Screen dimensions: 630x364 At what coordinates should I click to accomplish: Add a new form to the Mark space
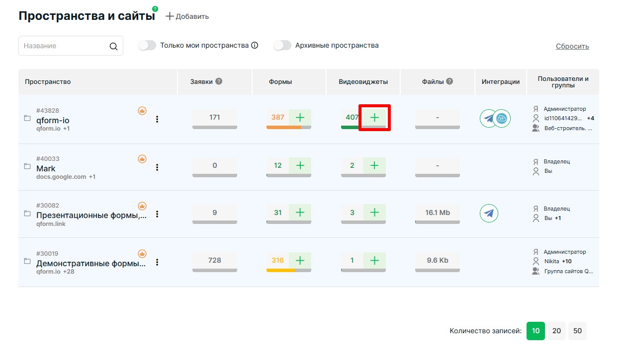pos(300,165)
